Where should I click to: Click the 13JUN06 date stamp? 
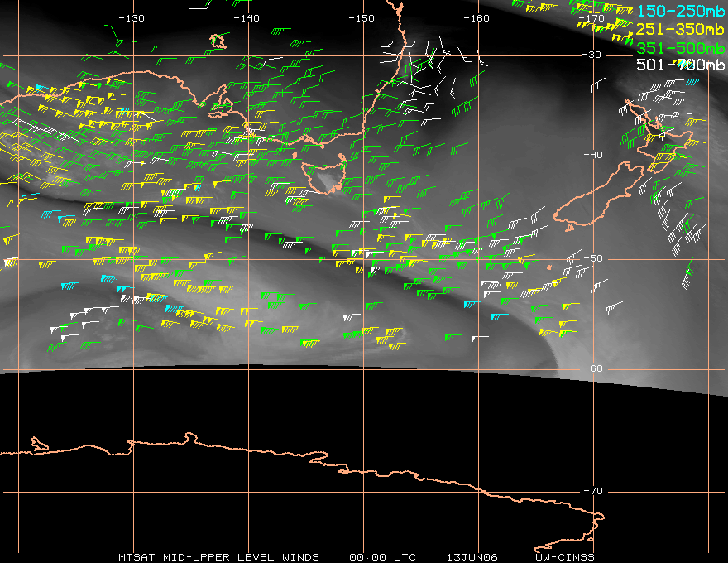pos(472,557)
